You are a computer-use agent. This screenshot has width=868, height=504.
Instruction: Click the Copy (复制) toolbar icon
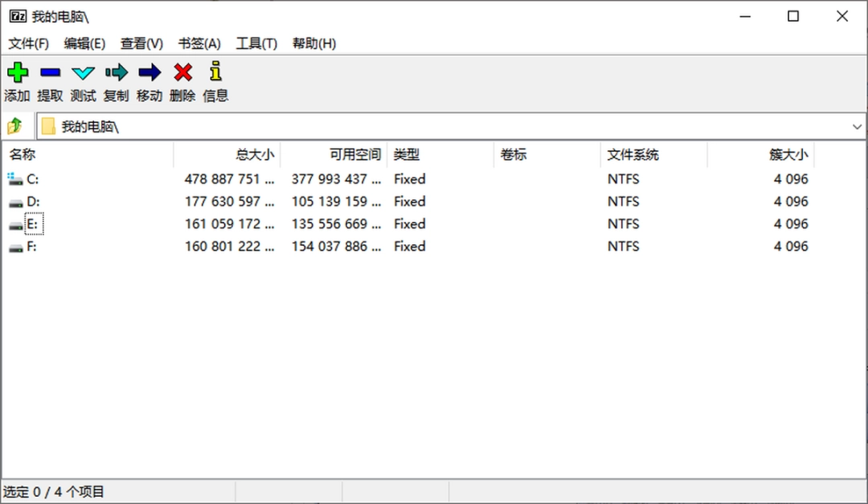click(x=116, y=72)
